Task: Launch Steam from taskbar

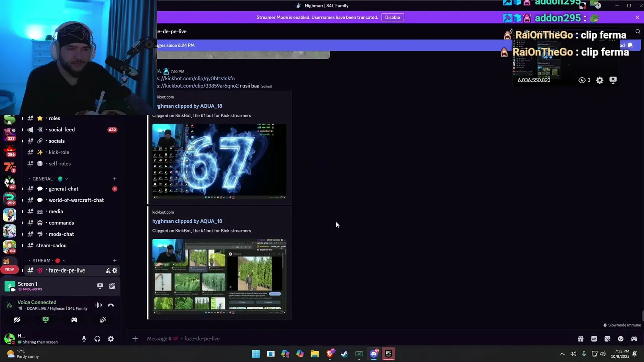Action: click(344, 354)
